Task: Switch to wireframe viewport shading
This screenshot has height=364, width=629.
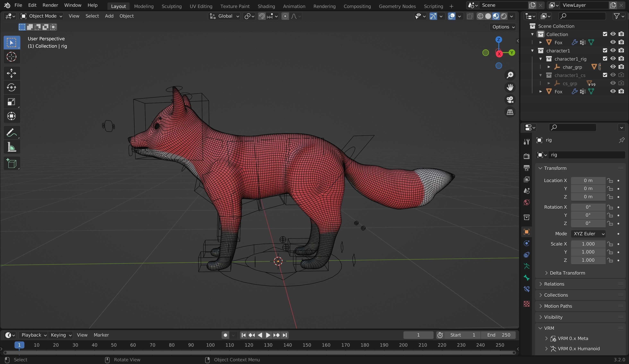Action: tap(480, 16)
